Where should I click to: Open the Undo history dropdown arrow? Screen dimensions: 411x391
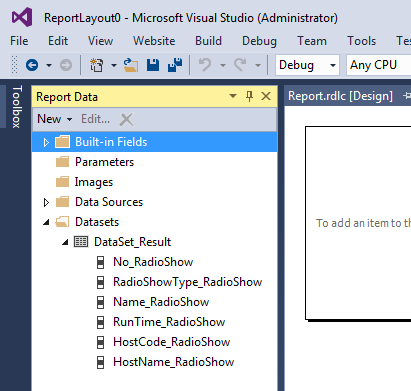point(223,65)
